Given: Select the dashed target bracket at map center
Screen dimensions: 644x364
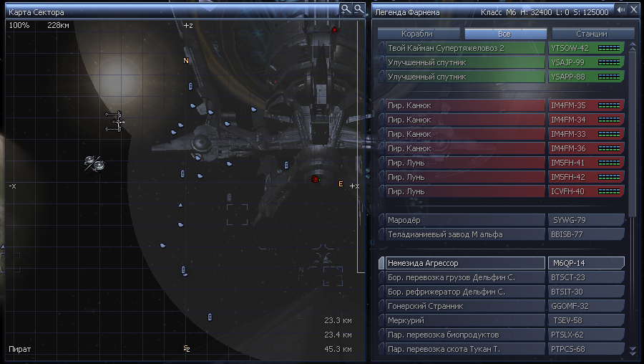Looking at the screenshot, I should point(238,215).
